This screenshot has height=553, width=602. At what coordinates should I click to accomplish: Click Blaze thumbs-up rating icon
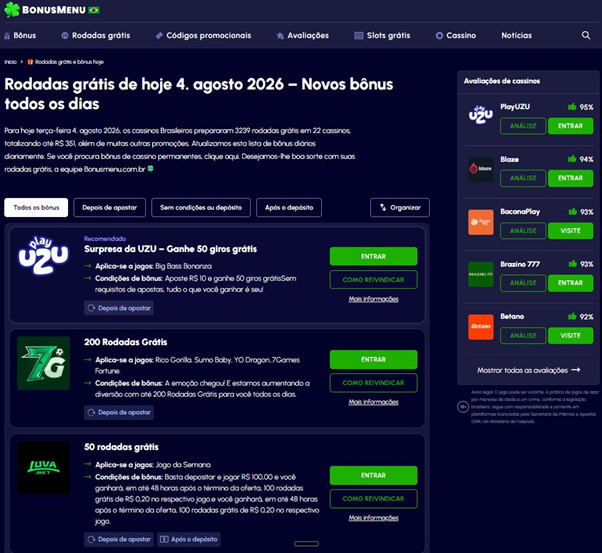[x=572, y=159]
